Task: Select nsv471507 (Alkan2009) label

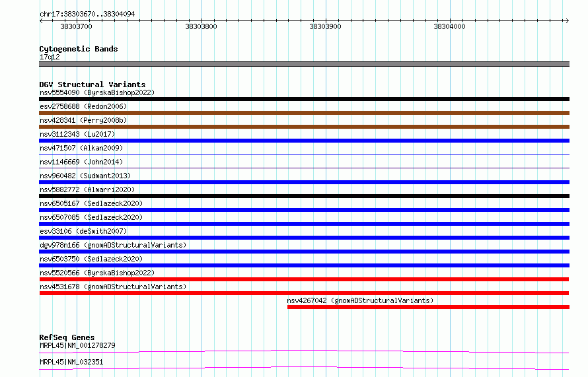Action: pyautogui.click(x=81, y=148)
